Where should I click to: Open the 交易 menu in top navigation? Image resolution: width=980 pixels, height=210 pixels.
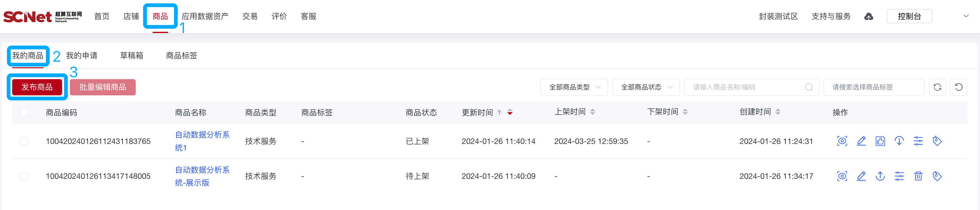[x=250, y=16]
